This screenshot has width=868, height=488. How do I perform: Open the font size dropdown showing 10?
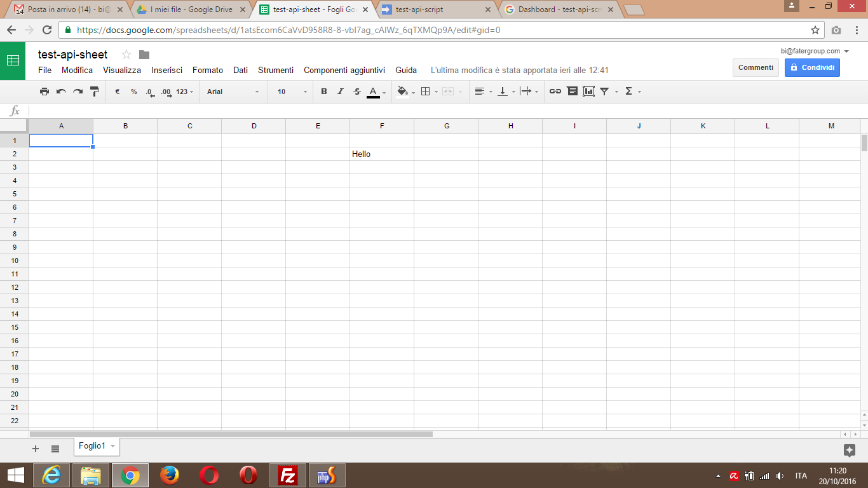coord(292,91)
